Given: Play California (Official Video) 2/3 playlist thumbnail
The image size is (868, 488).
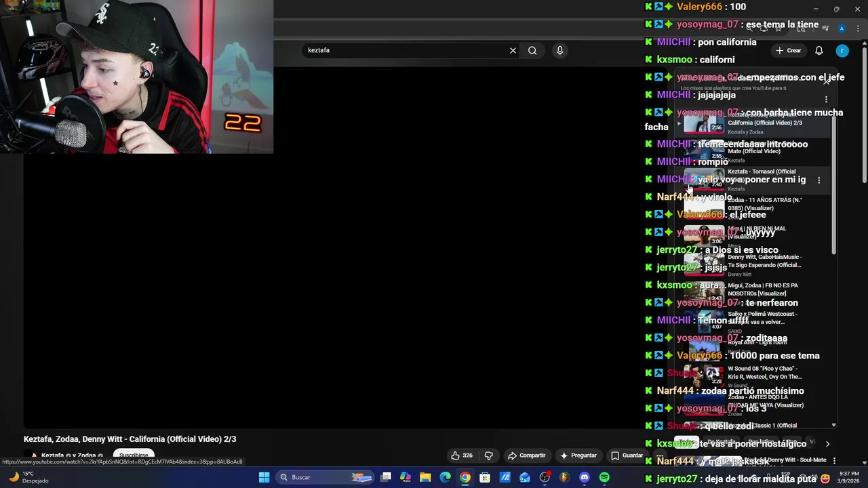Looking at the screenshot, I should [704, 123].
